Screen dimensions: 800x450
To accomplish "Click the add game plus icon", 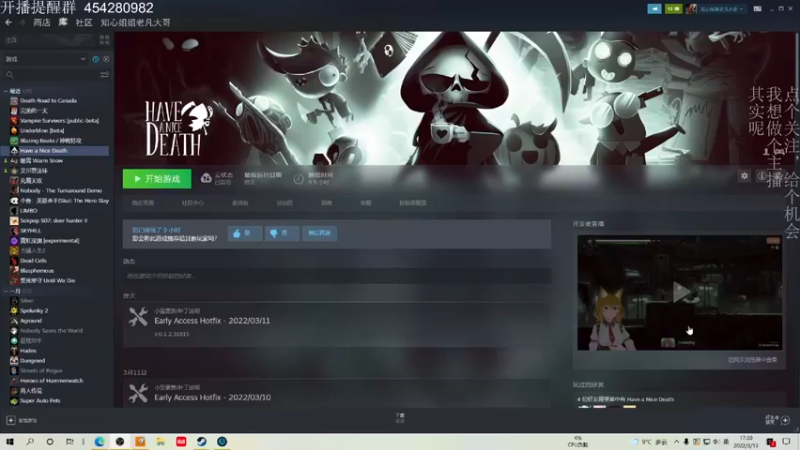I will pos(11,420).
